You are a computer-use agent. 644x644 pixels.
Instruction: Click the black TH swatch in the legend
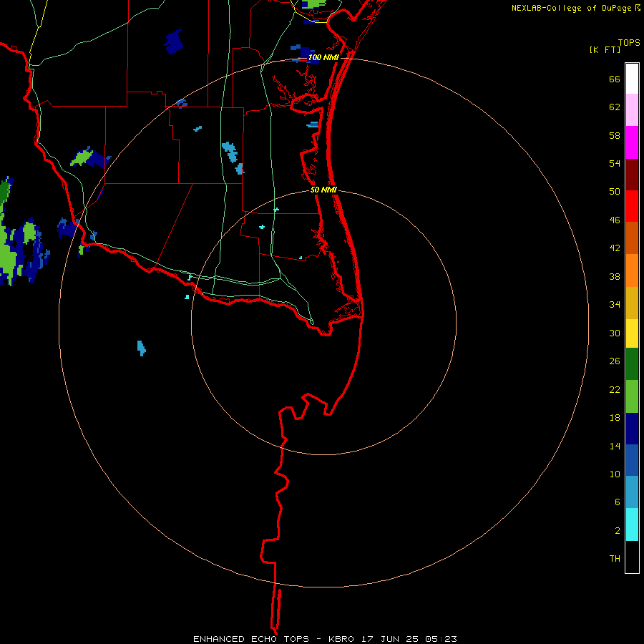click(632, 557)
